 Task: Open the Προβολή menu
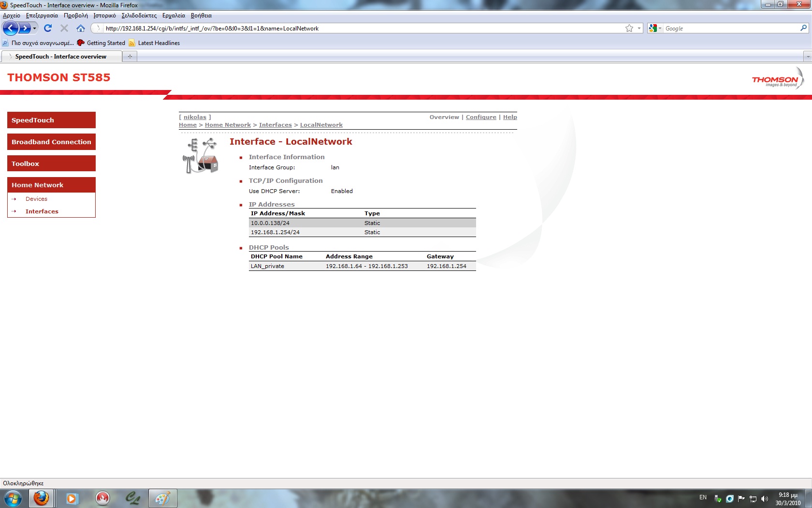76,15
